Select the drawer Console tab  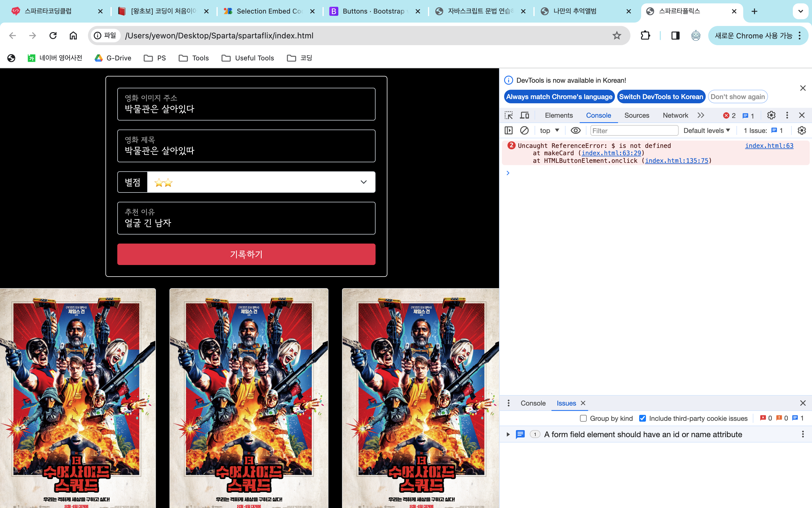pyautogui.click(x=533, y=403)
